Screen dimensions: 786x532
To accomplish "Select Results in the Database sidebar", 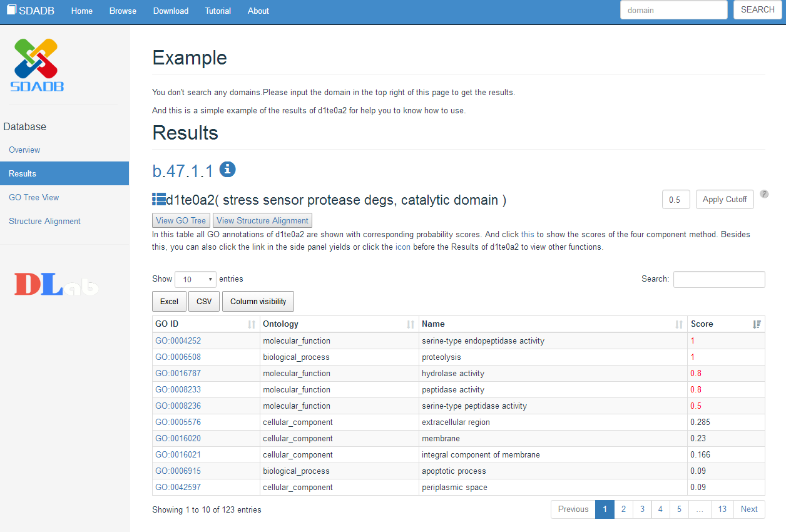I will tap(64, 173).
